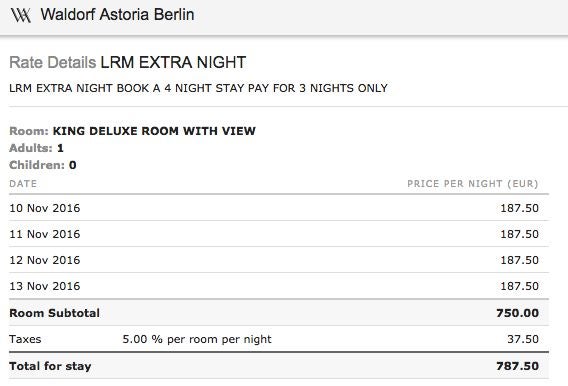
Task: Click the Waldorf Astoria logo icon
Action: 21,15
